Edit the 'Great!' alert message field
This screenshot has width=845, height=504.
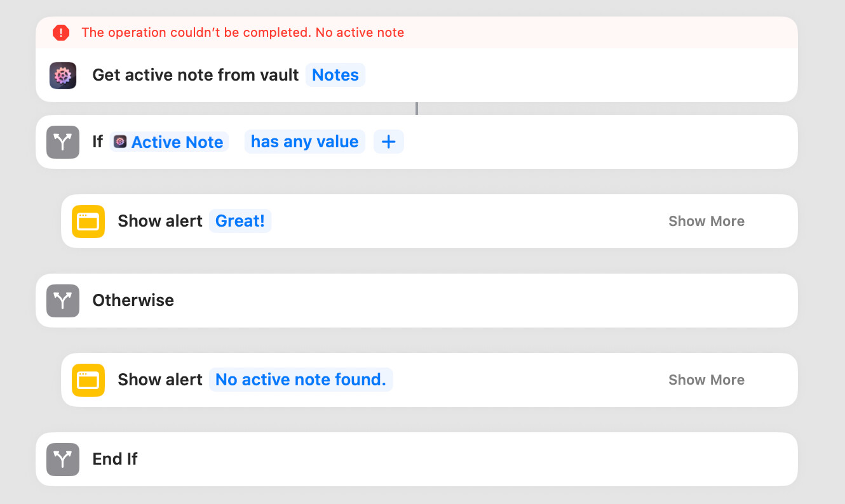tap(240, 221)
